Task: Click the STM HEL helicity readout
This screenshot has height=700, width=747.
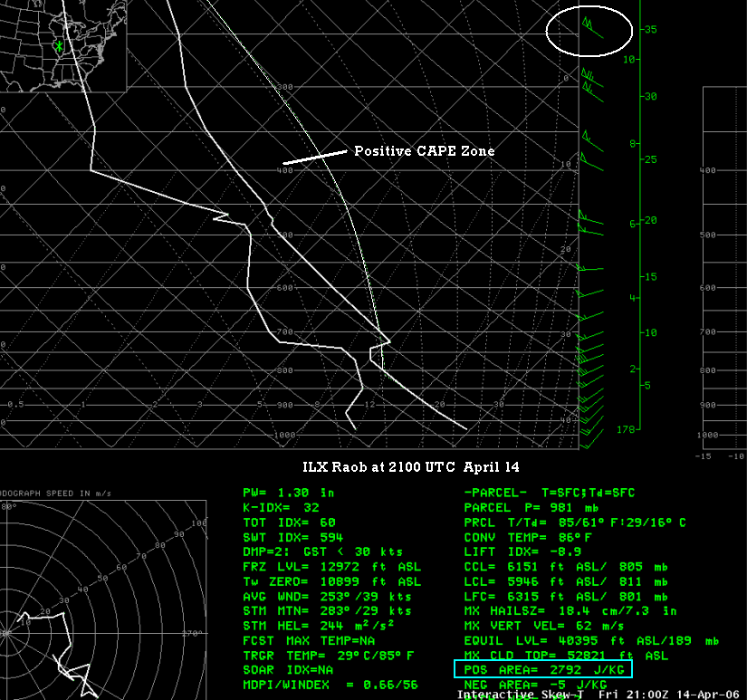Action: pos(316,626)
